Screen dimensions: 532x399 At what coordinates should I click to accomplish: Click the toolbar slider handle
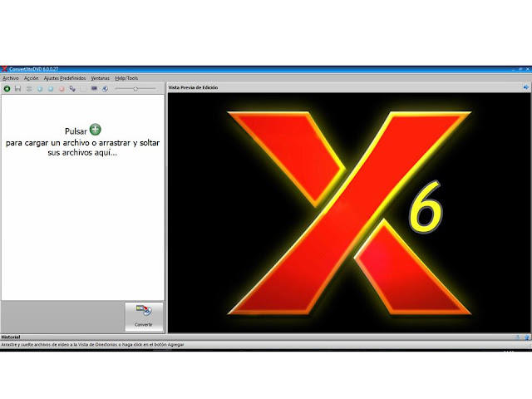(135, 89)
